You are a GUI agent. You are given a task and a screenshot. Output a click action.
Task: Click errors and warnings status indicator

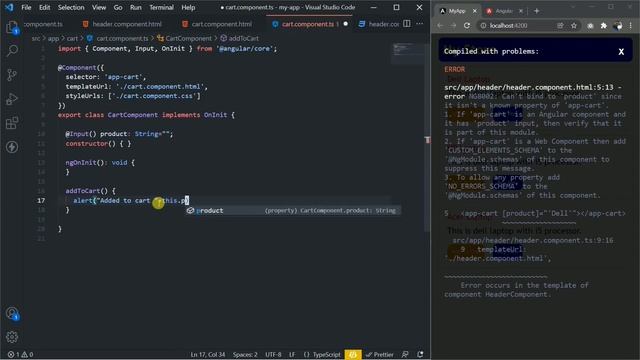point(20,355)
